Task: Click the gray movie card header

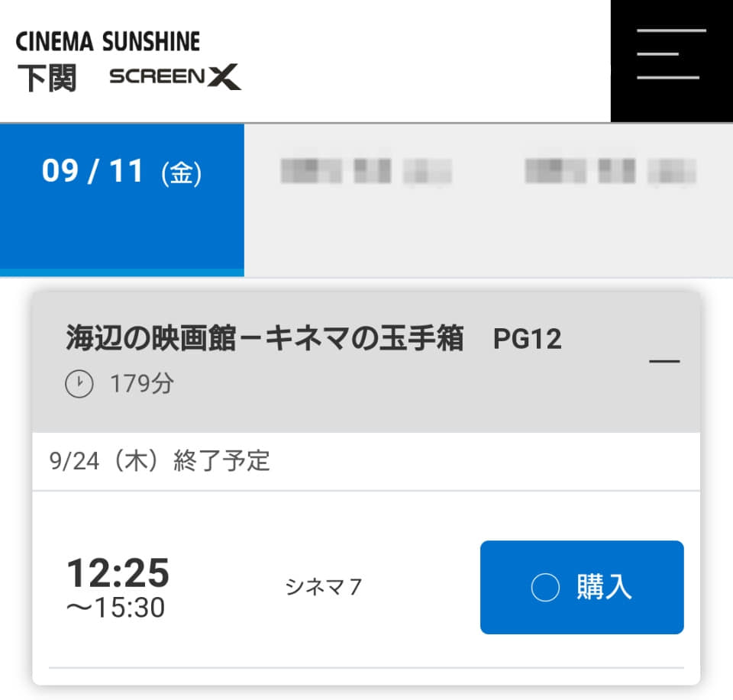Action: (366, 362)
